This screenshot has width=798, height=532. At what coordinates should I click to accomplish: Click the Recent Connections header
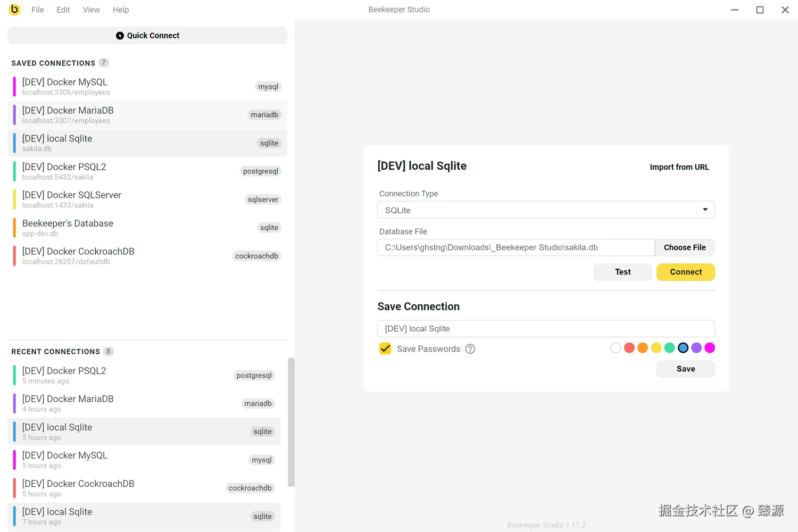coord(56,352)
